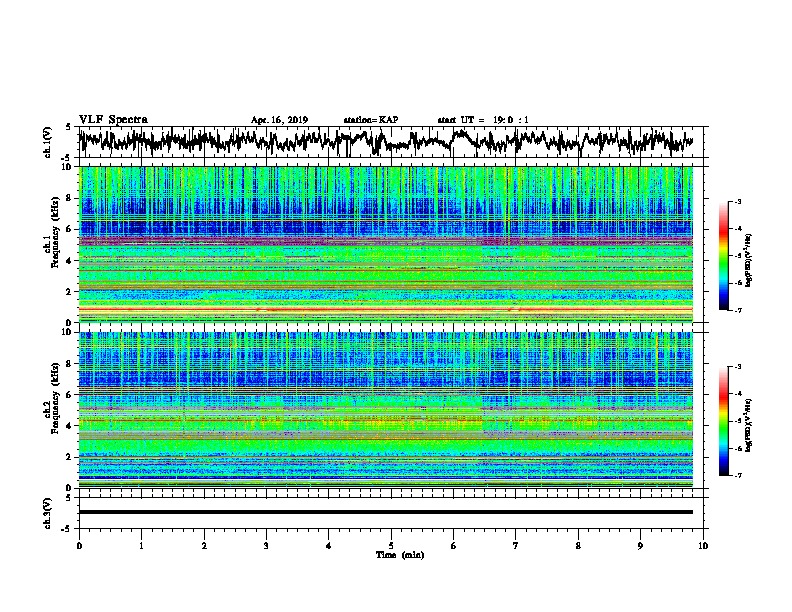
Task: Click the thick black ch.3 voltage trace
Action: [x=385, y=512]
